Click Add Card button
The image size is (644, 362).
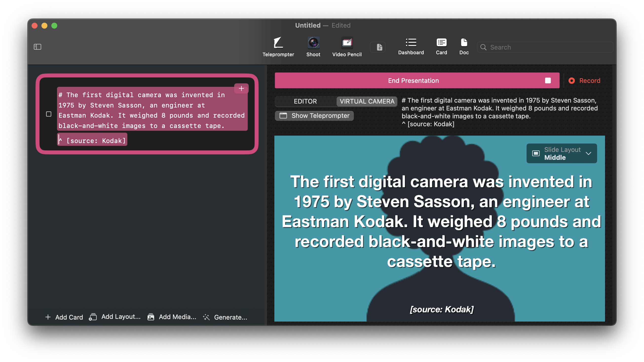(x=64, y=317)
